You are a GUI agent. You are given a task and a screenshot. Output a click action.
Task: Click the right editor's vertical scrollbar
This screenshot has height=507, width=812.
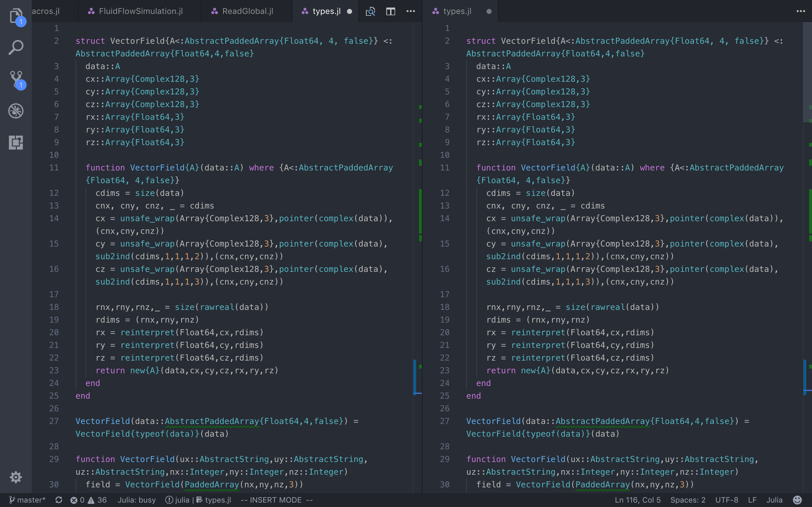pyautogui.click(x=807, y=73)
